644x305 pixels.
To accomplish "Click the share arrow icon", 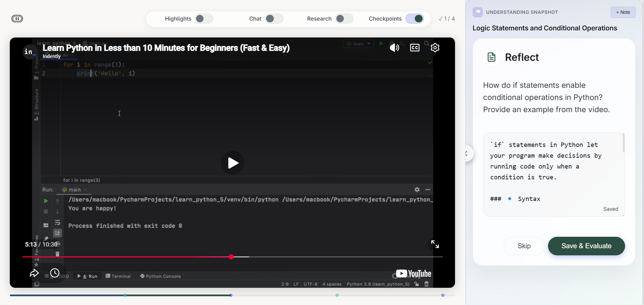I will click(x=34, y=273).
